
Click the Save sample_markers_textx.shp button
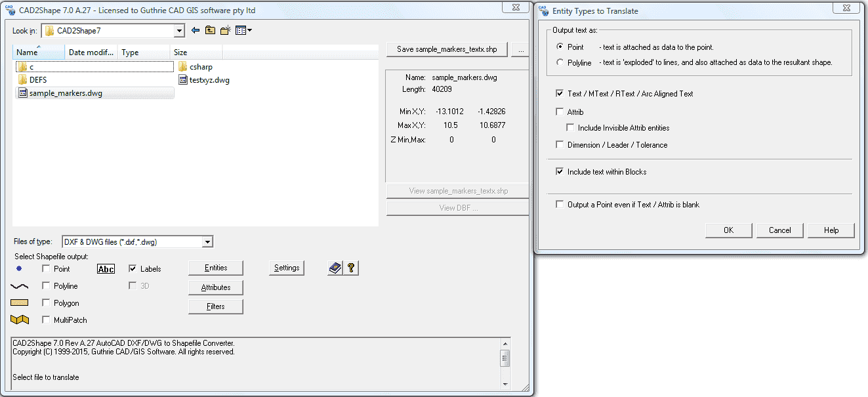[x=447, y=50]
